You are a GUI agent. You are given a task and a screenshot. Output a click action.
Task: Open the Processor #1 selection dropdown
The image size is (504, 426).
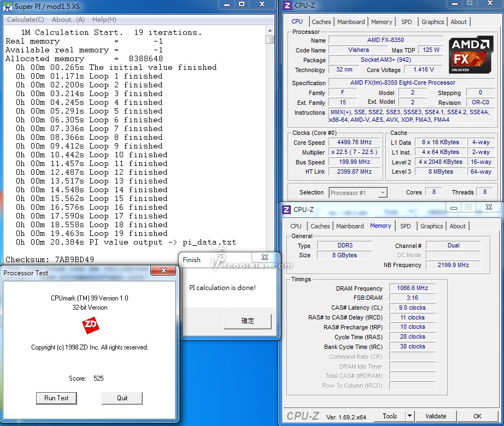[382, 192]
